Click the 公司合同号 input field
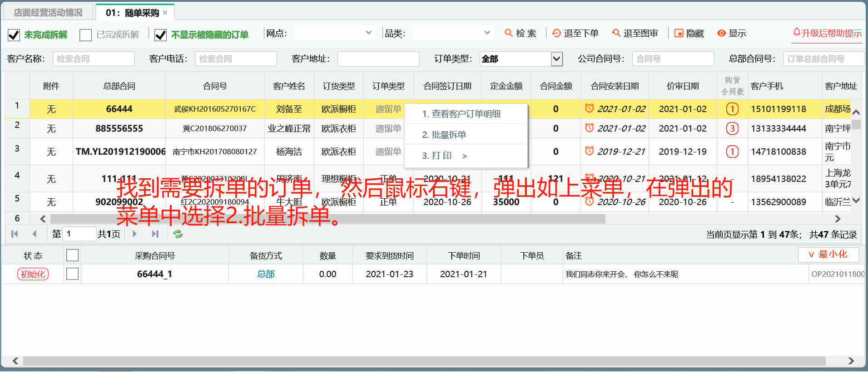 point(673,59)
